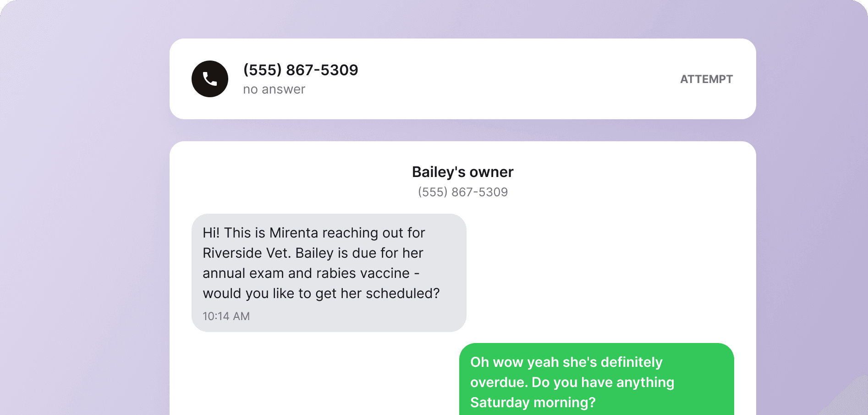The image size is (868, 415).
Task: Select the gray Mirenta message bubble
Action: tap(329, 273)
